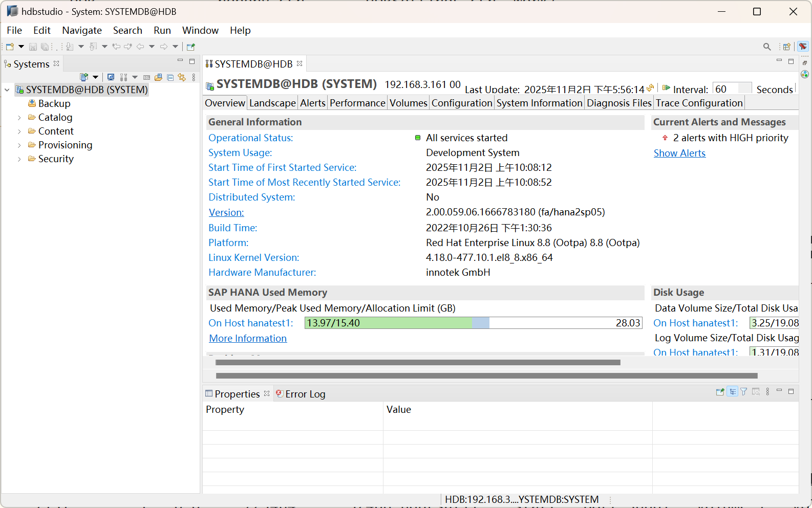The image size is (812, 508).
Task: Close the SYSTEMDB@HDB editor tab
Action: 300,63
